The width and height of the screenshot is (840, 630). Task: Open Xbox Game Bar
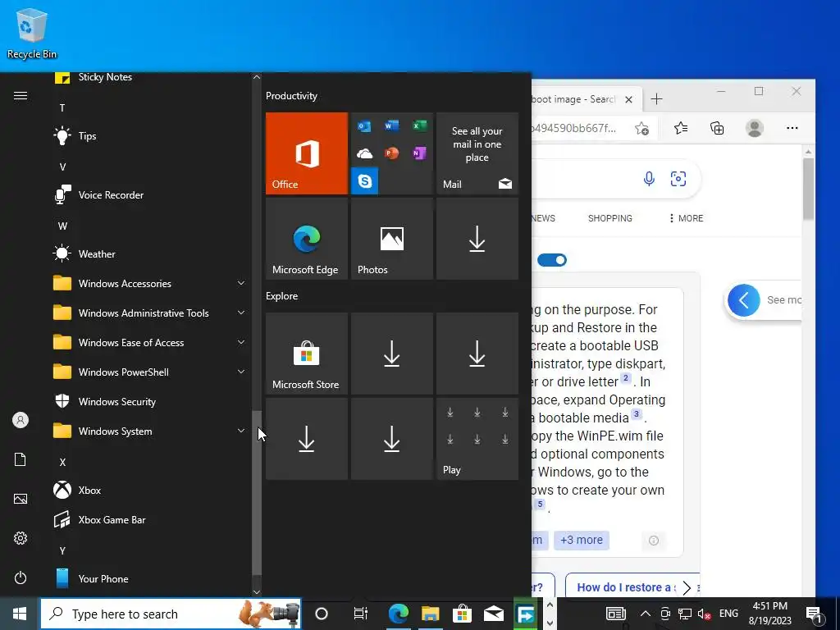(x=112, y=519)
